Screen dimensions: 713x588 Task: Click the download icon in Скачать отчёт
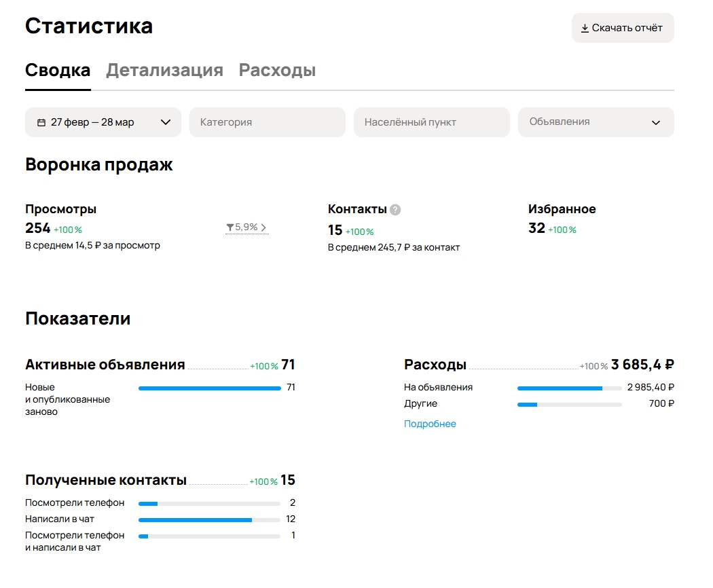coord(585,29)
